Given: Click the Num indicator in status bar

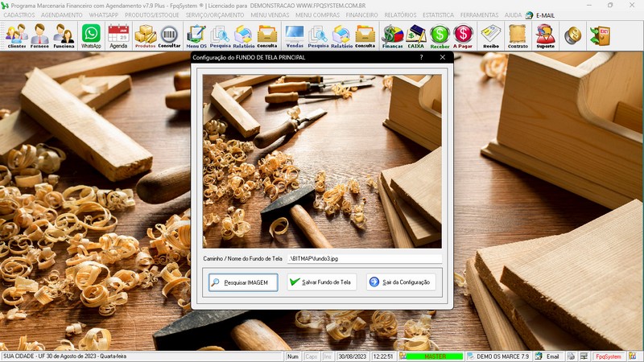Looking at the screenshot, I should coord(293,356).
